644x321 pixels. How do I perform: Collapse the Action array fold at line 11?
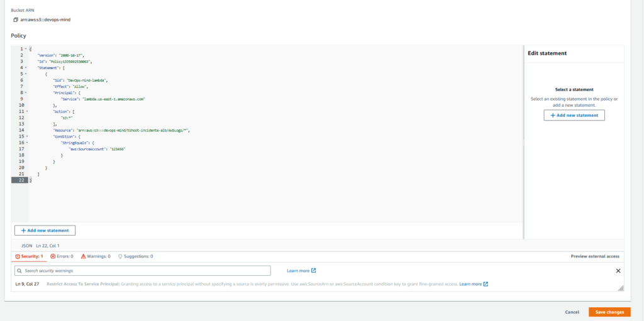click(26, 111)
